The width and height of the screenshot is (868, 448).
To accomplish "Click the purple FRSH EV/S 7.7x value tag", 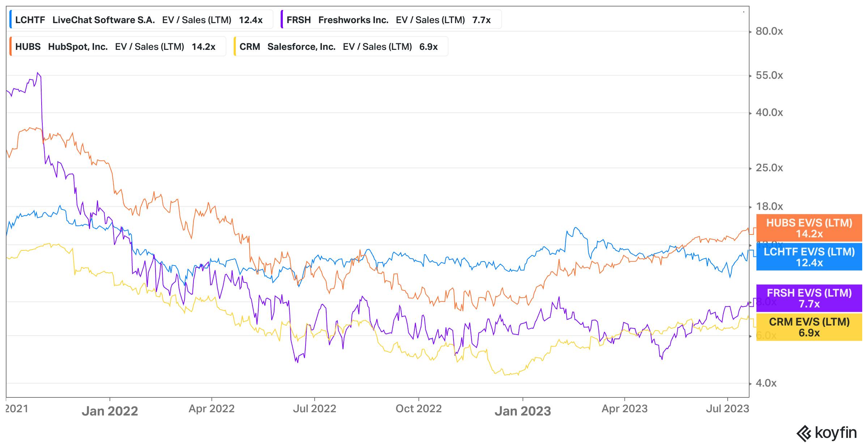I will [x=809, y=298].
